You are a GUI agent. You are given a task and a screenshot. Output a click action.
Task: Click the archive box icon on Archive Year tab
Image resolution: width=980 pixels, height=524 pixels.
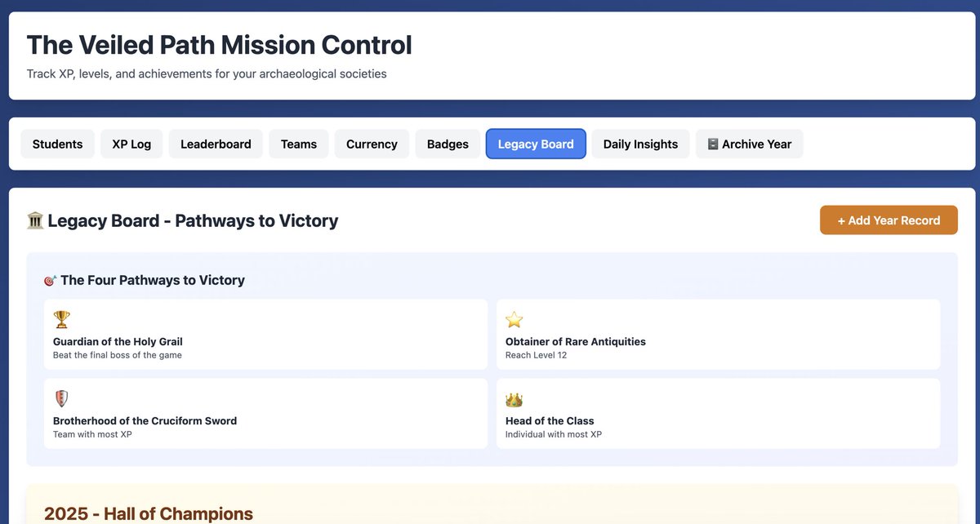(x=713, y=144)
